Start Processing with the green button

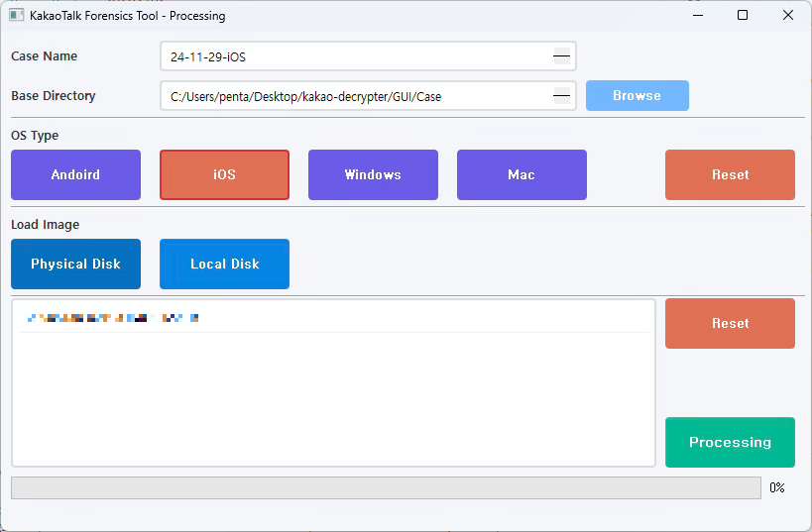pos(730,443)
